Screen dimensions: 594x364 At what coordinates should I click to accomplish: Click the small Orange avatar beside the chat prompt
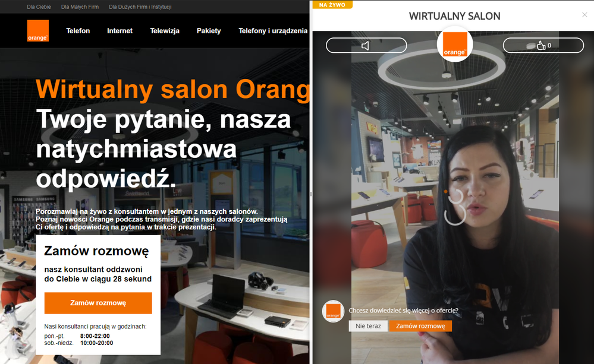tap(333, 311)
